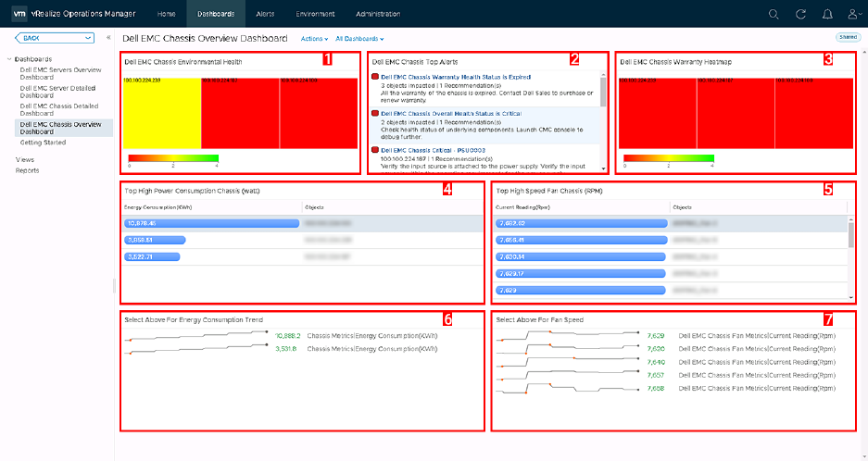Click Objects header in Power Consumption table
Viewport: 868px width, 461px height.
[x=314, y=207]
